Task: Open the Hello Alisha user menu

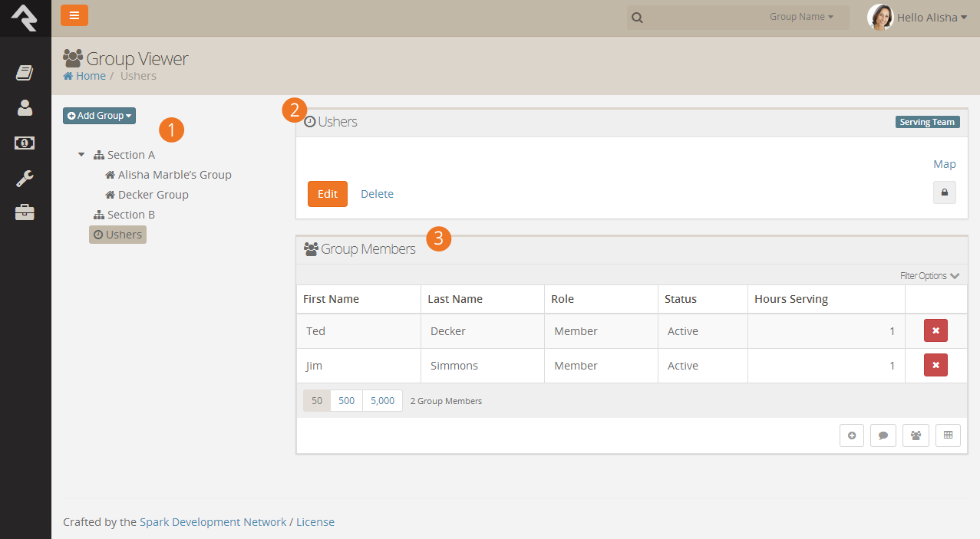Action: (932, 18)
